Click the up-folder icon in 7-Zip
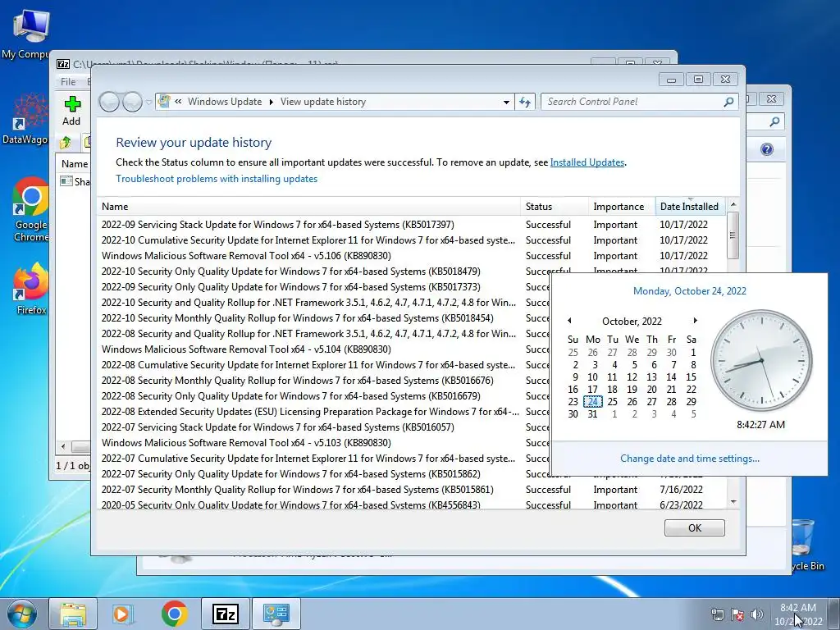This screenshot has width=840, height=630. (x=66, y=143)
